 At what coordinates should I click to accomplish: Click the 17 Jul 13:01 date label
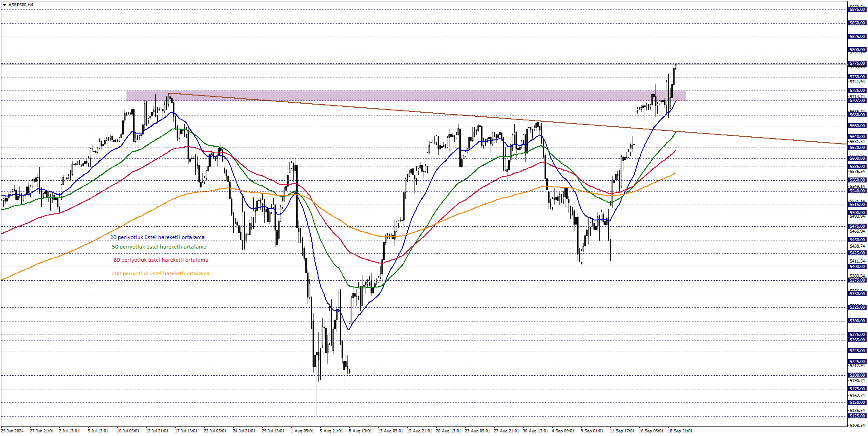click(x=186, y=431)
